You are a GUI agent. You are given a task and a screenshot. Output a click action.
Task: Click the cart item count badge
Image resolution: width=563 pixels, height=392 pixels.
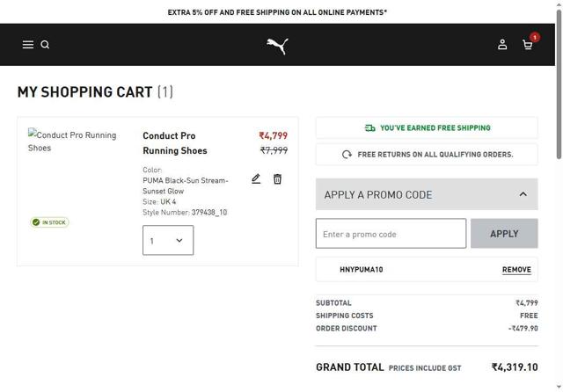tap(535, 37)
